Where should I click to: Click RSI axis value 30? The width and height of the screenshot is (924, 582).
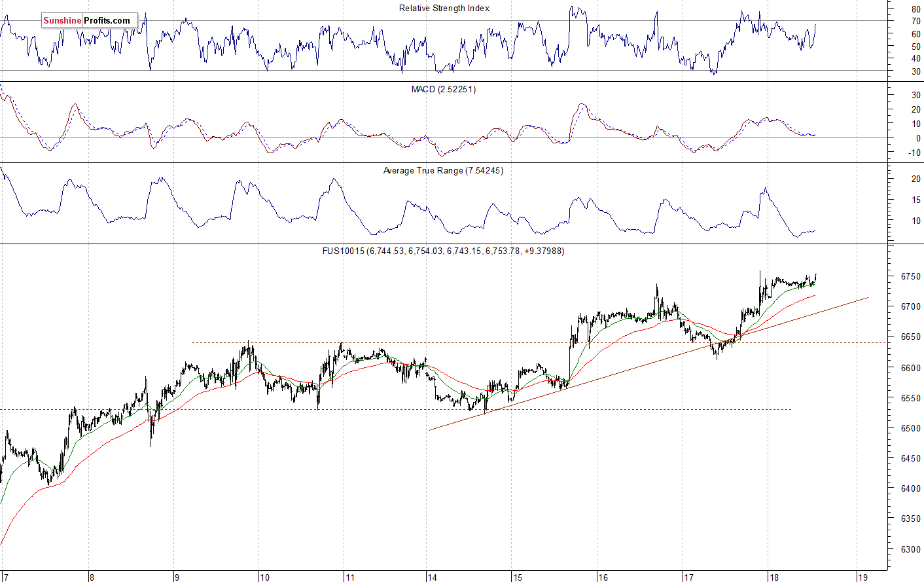[x=915, y=71]
